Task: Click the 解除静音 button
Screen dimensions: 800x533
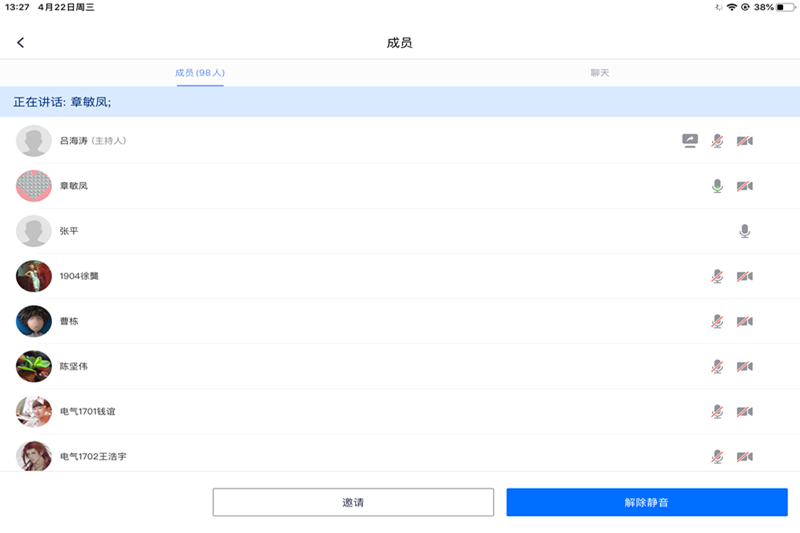Action: pyautogui.click(x=647, y=502)
